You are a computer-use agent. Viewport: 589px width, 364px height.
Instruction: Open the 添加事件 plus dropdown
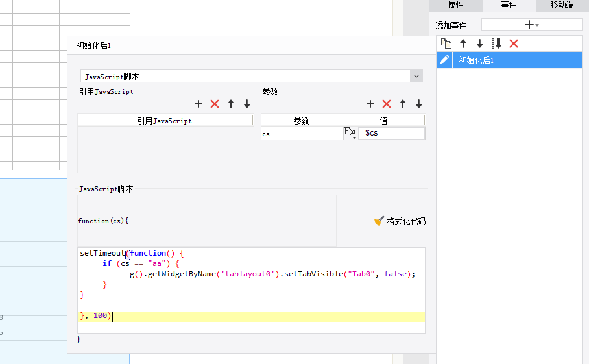531,25
